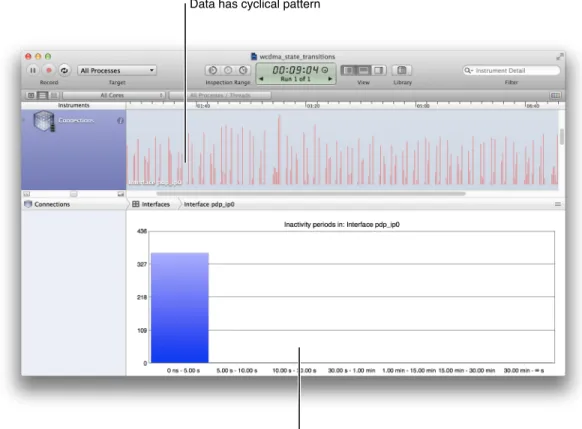Screen dimensions: 582x429
Task: Click the small clock icon beside the timer
Action: 325,70
